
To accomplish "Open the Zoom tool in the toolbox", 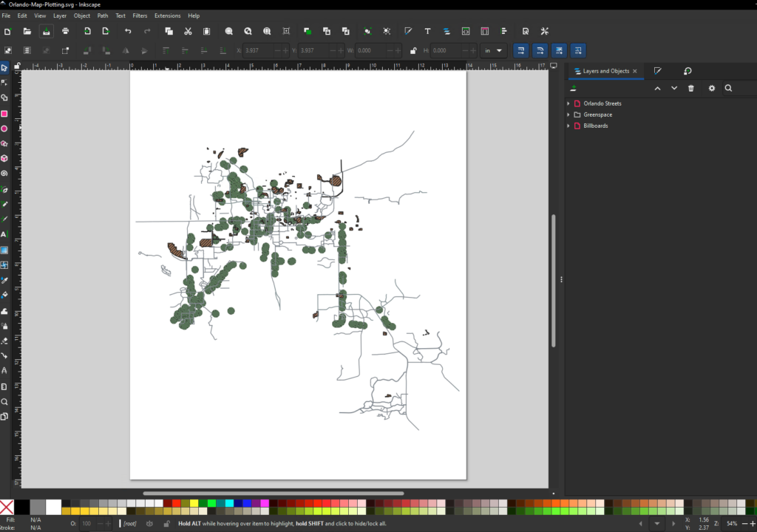I will (5, 401).
